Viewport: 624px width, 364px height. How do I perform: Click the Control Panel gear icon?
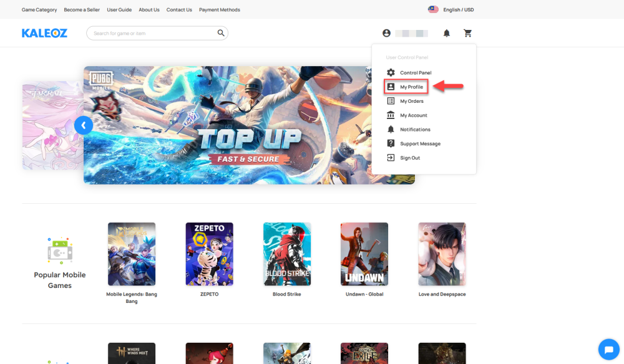pos(391,73)
